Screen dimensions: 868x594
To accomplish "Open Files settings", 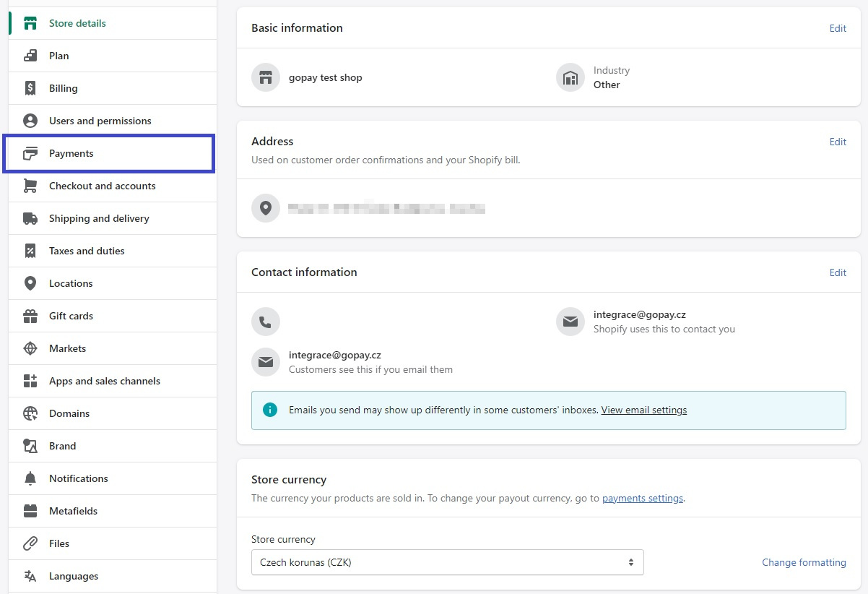I will click(x=113, y=543).
